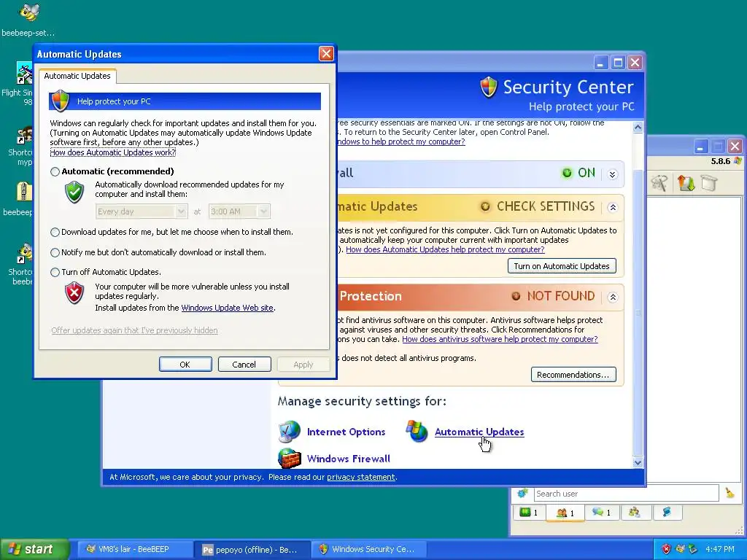Switch to BeeBEEP users tab
This screenshot has height=560, width=747.
click(565, 513)
